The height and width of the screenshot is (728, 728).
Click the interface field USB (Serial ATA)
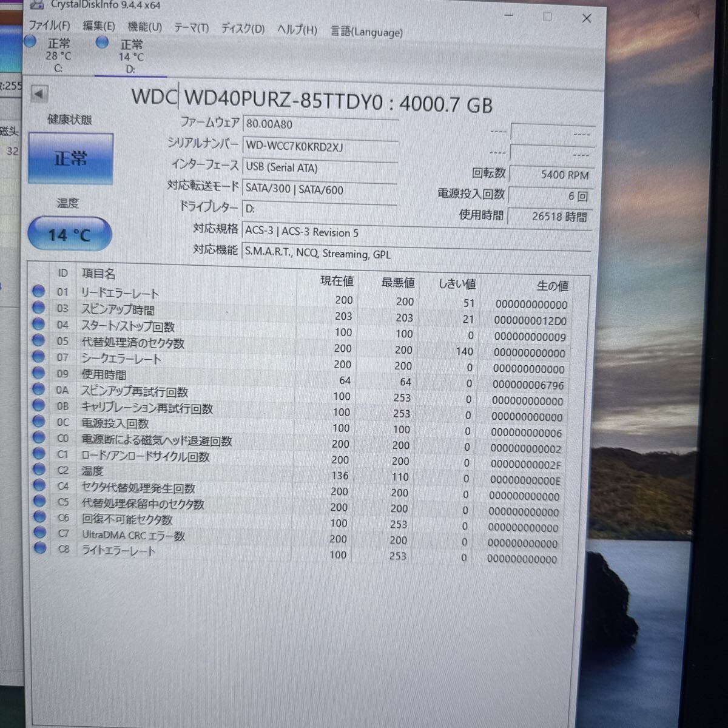click(x=320, y=167)
